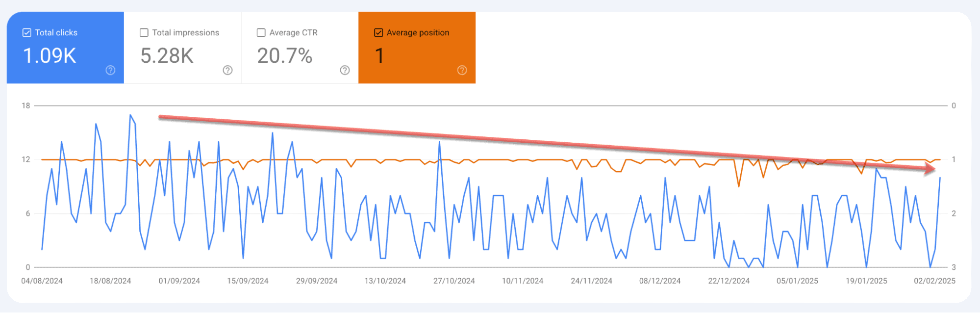Screen dimensions: 980x313
Task: Click the 20.7% average CTR value
Action: click(284, 56)
